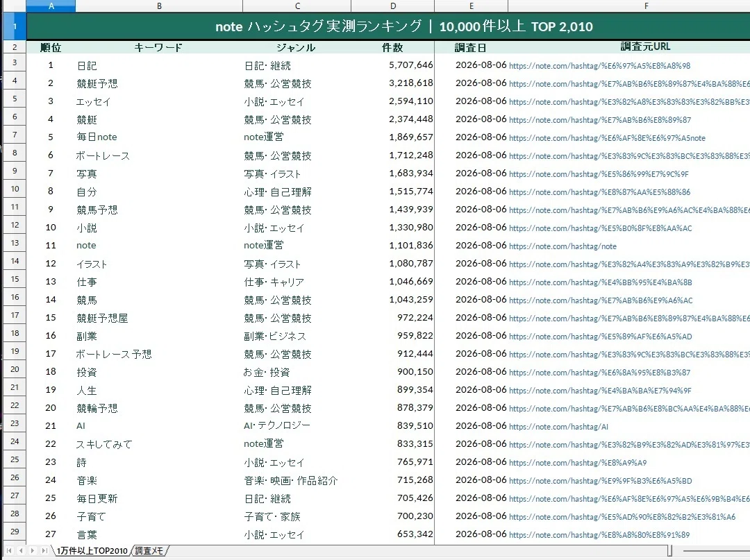This screenshot has height=560, width=750.
Task: Select the keyword cell 毎日更新
Action: point(97,498)
